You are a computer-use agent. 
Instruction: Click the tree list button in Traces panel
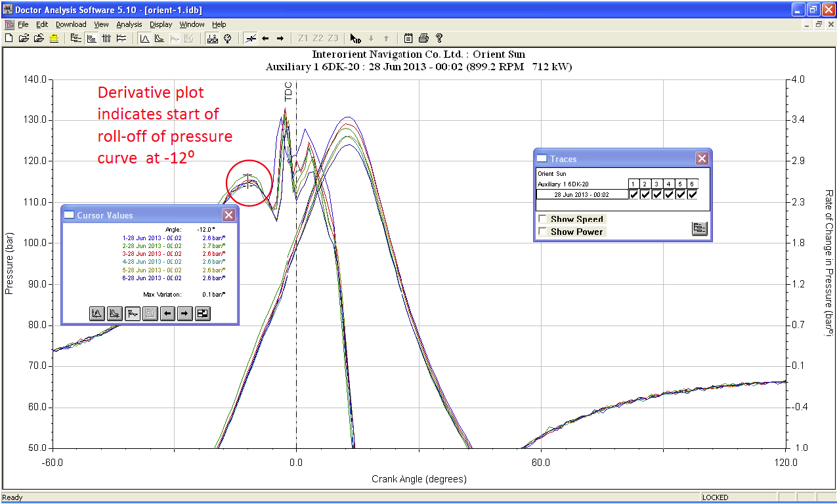coord(699,228)
